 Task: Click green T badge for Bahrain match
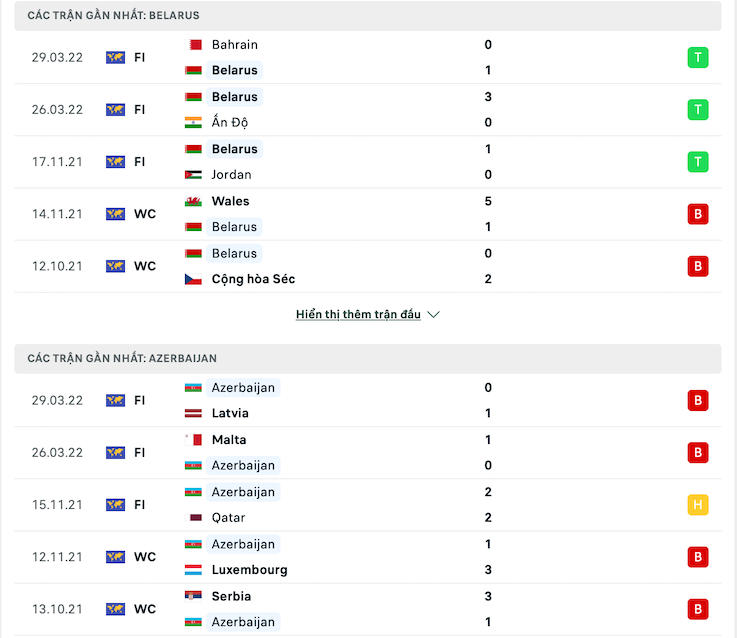click(x=698, y=58)
